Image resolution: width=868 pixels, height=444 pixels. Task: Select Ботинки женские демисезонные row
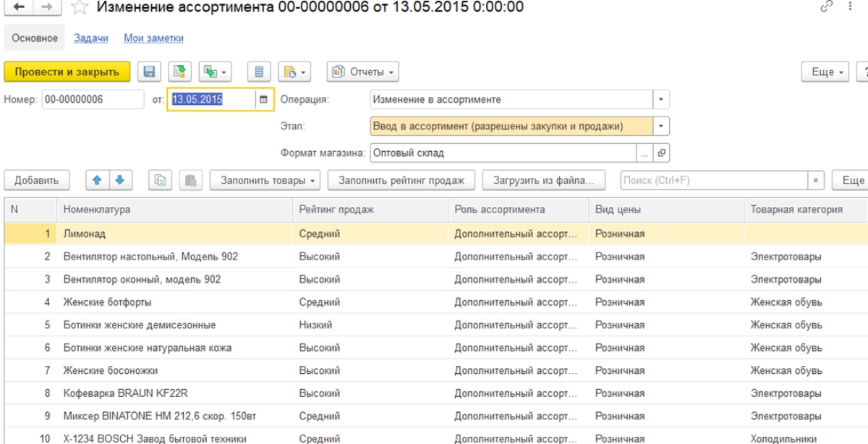point(436,325)
